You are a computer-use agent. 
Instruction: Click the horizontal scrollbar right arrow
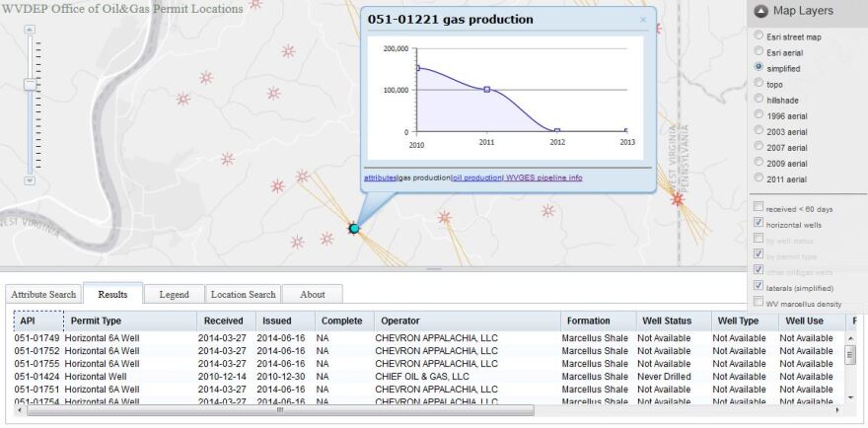pos(837,410)
